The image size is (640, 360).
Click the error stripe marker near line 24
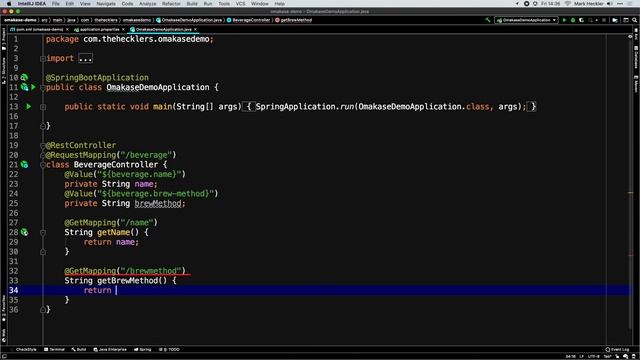tap(630, 193)
